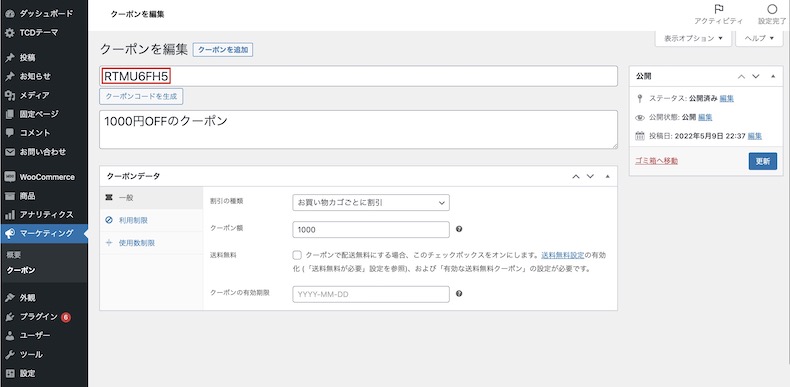Switch to the 一般 tab
790x387 pixels.
(152, 198)
